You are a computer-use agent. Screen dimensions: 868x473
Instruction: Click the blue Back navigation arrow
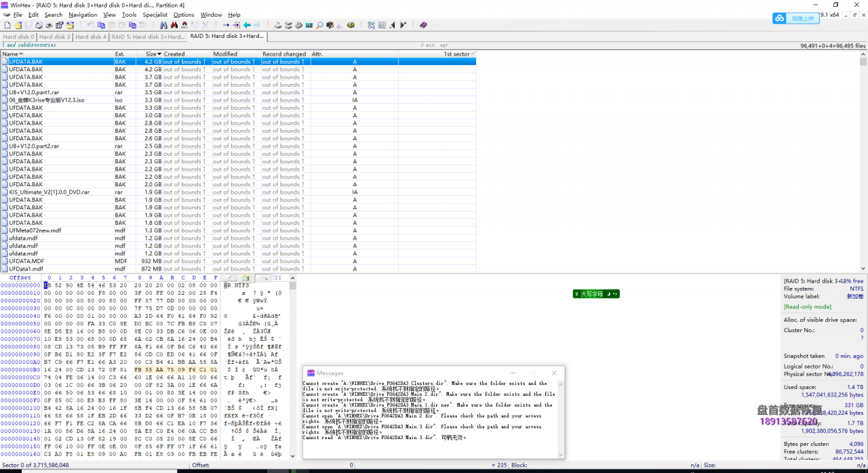pyautogui.click(x=247, y=25)
